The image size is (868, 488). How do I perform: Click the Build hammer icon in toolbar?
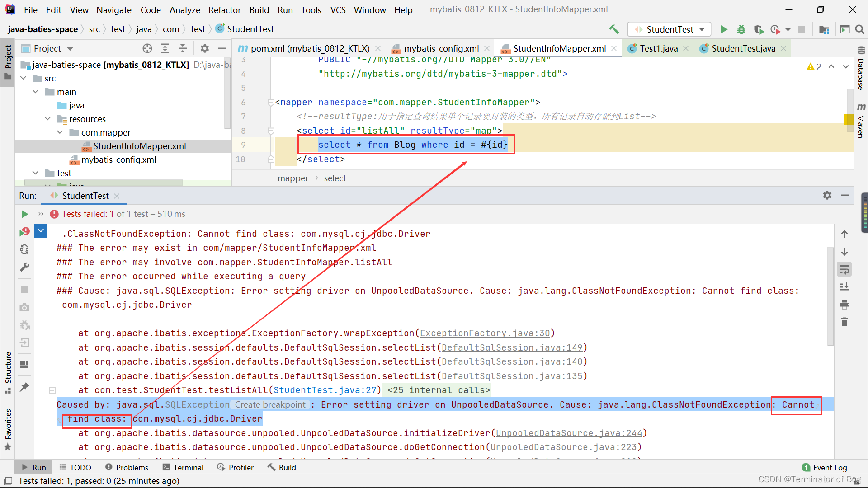[x=614, y=29]
